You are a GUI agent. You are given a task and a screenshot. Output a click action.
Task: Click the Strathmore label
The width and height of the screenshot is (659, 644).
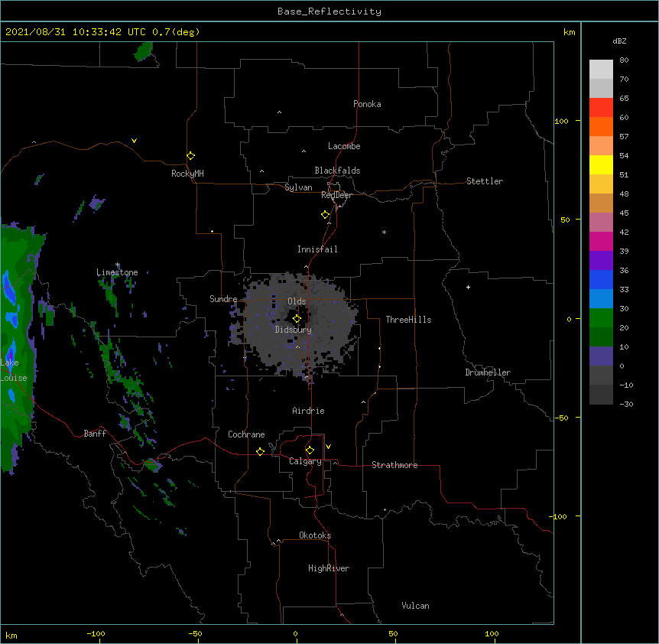[394, 465]
